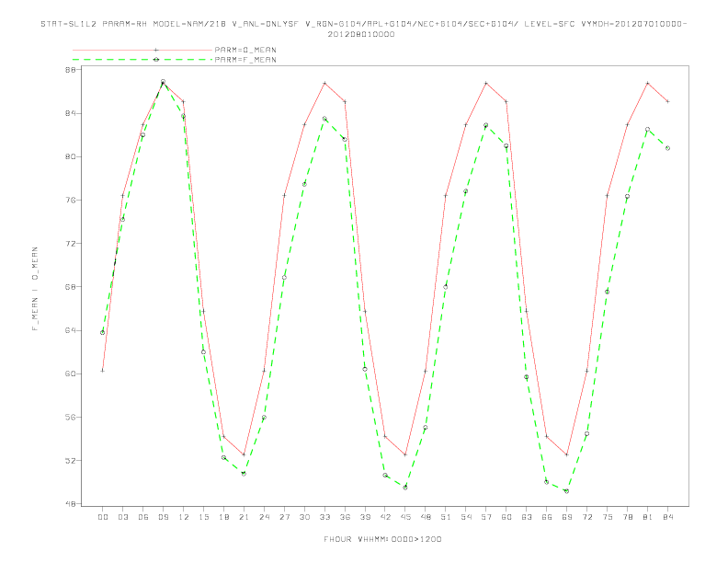This screenshot has height=563, width=728.
Task: Click y-axis tick label 84
Action: (x=71, y=113)
